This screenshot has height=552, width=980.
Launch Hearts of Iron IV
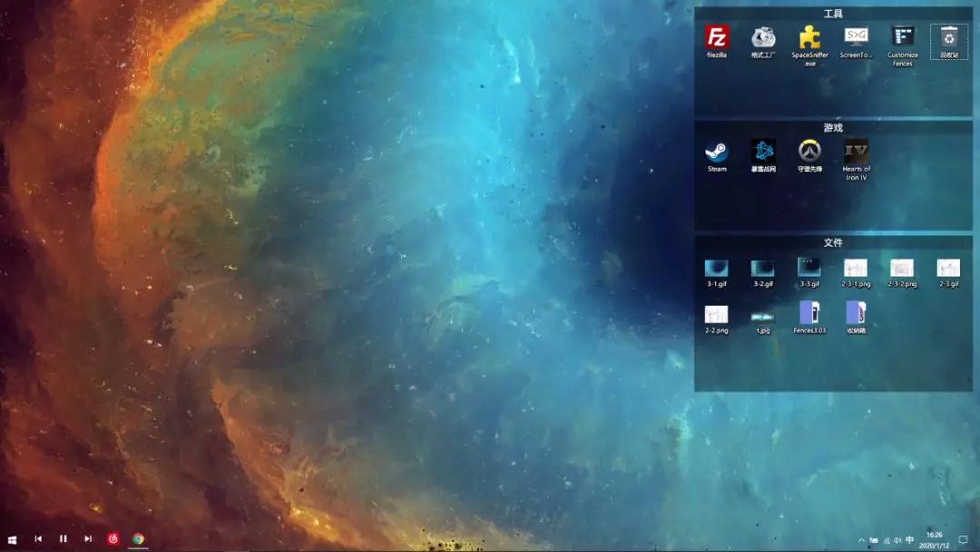(x=856, y=152)
